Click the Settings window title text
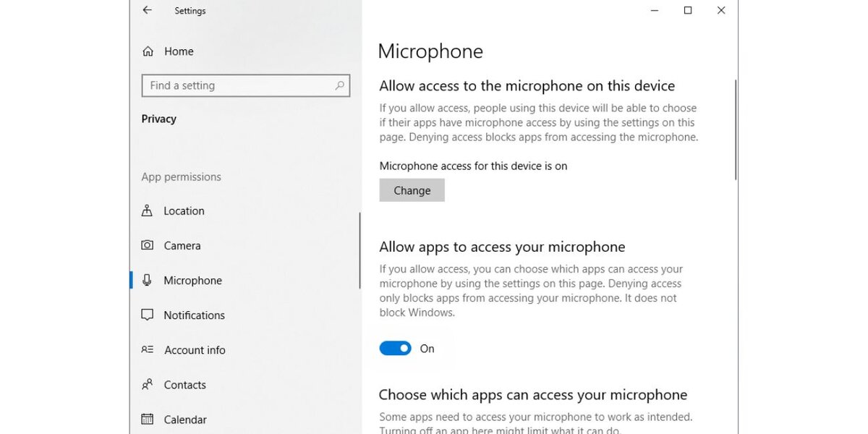868x434 pixels. coord(190,11)
